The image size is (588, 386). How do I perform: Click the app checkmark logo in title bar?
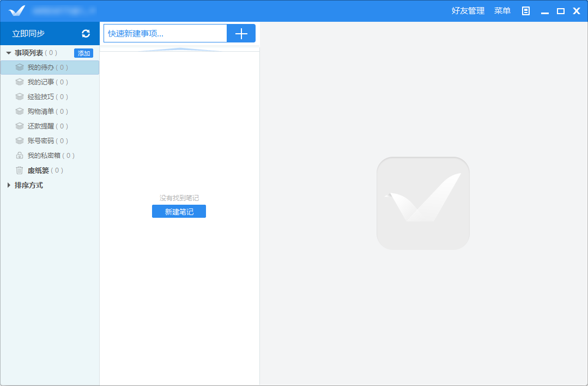tap(17, 10)
